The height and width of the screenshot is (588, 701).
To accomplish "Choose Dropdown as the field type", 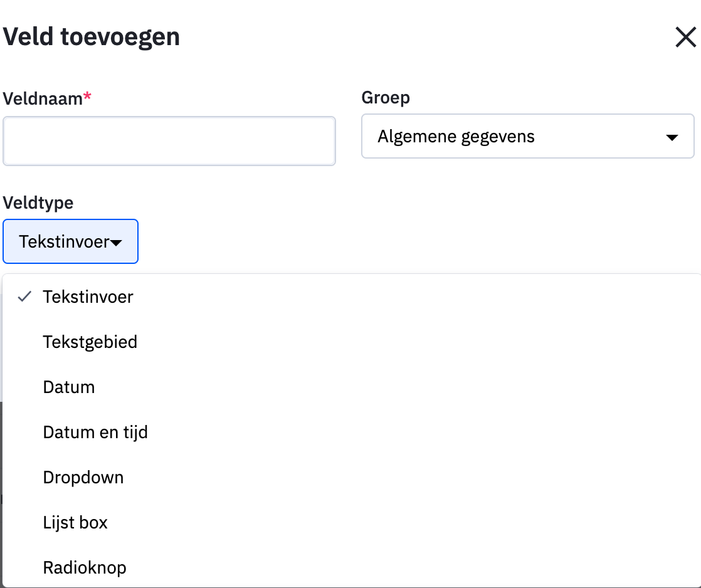I will (83, 477).
